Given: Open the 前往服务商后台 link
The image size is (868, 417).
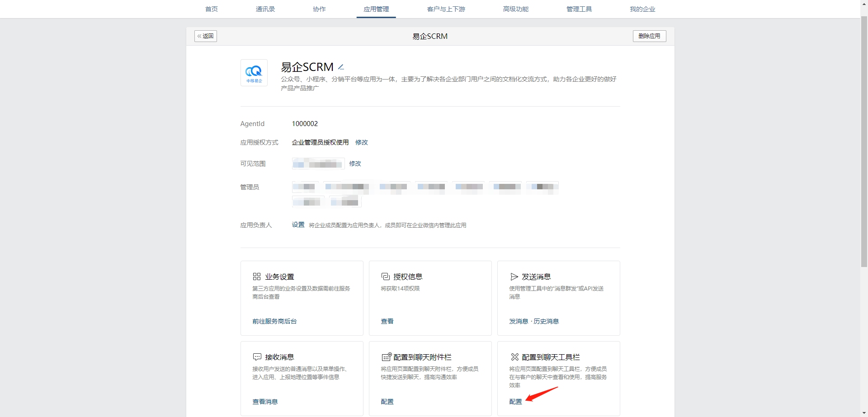Looking at the screenshot, I should [274, 321].
